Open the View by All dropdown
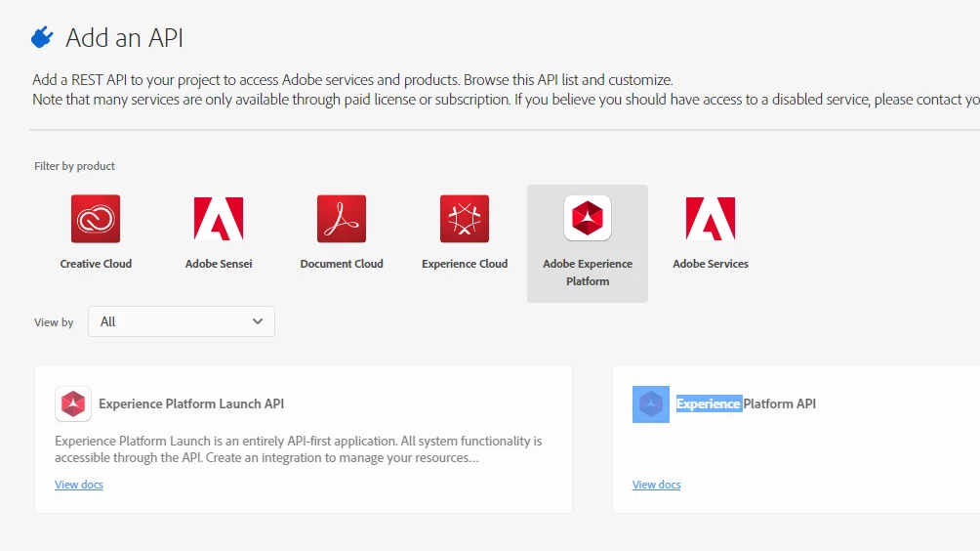The height and width of the screenshot is (551, 980). (182, 321)
